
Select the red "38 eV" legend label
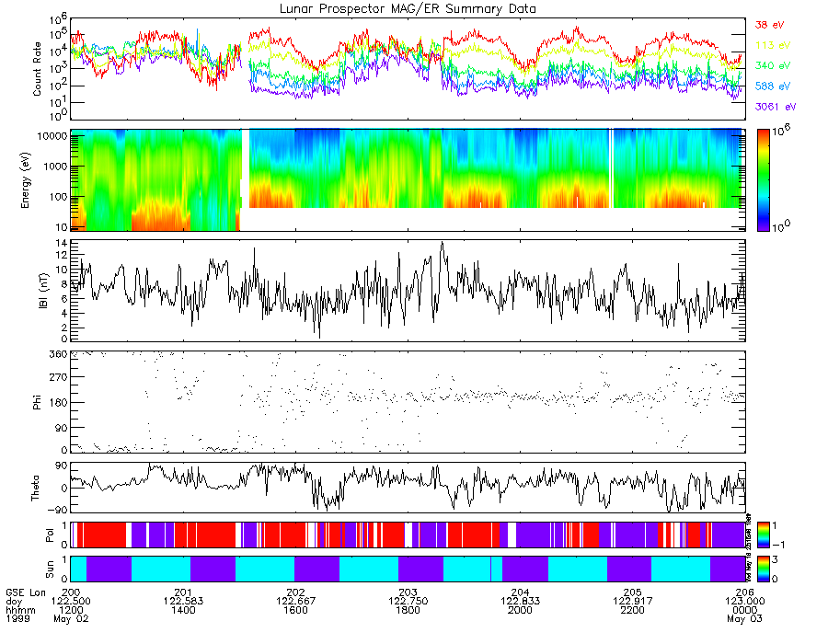tap(769, 25)
